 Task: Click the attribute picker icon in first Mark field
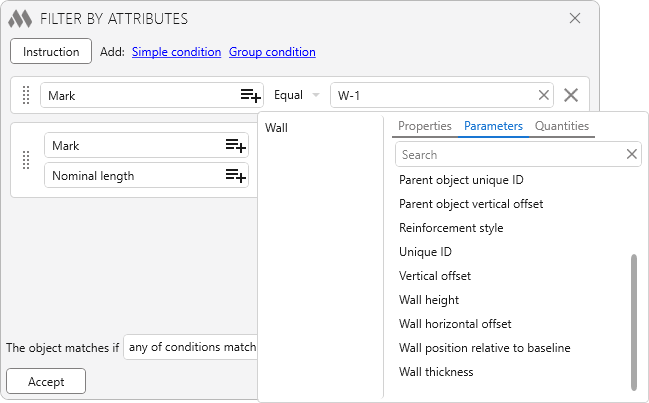[249, 95]
